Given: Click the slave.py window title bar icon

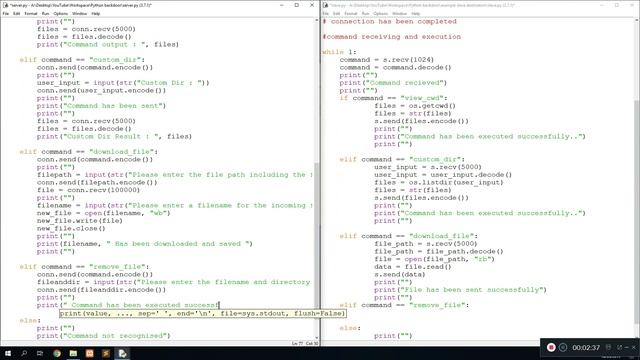Looking at the screenshot, I should tap(325, 5).
